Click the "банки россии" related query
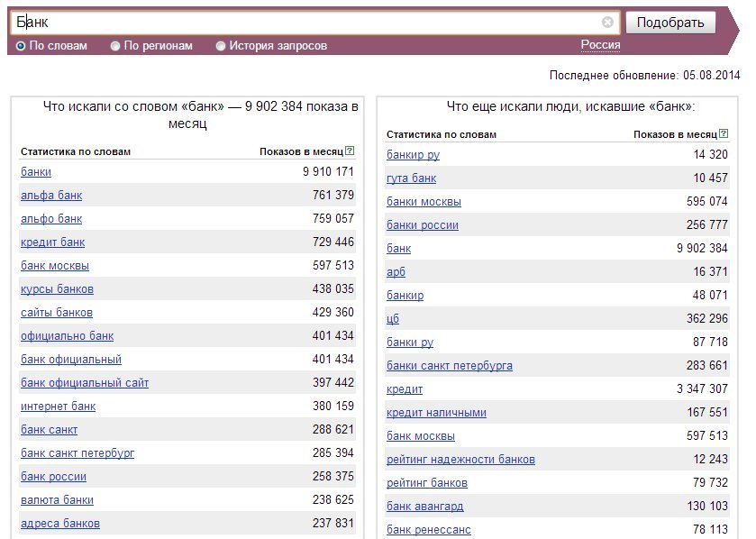 click(x=423, y=225)
